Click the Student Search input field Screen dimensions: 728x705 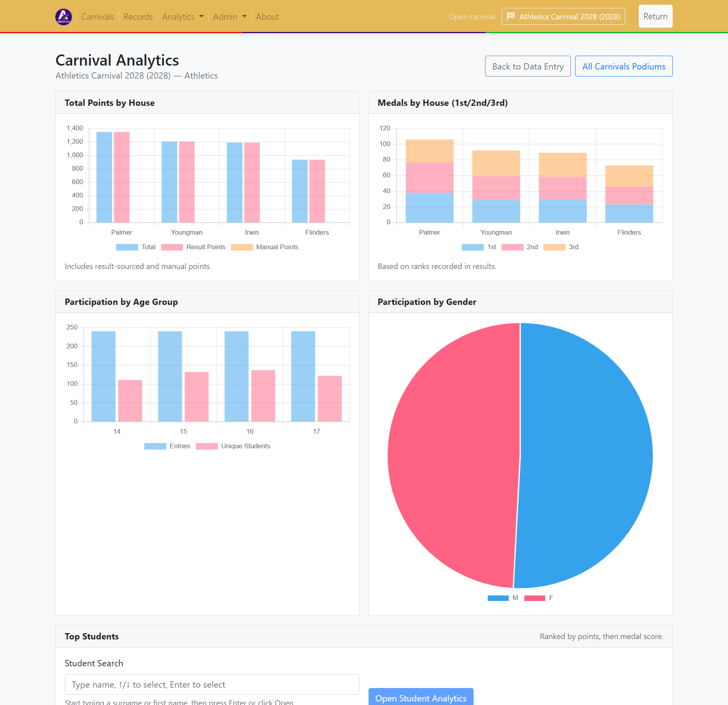click(212, 684)
